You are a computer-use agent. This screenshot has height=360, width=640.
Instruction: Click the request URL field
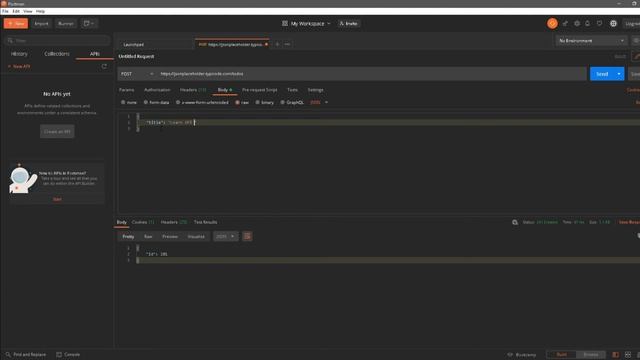click(x=371, y=74)
